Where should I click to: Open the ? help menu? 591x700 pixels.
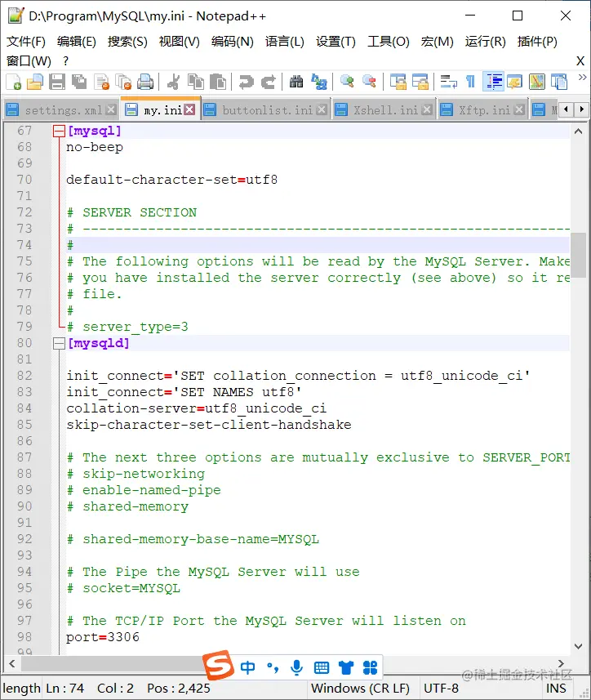[66, 60]
